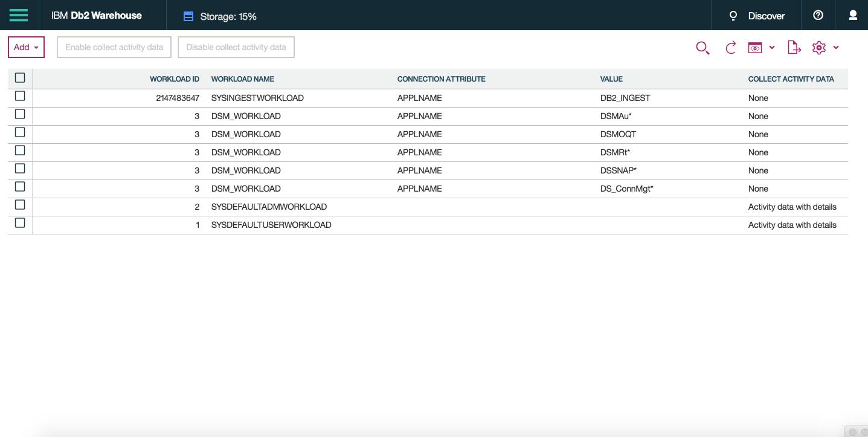The height and width of the screenshot is (437, 868).
Task: Check the SYSDEFAULTUSERWORKLOAD row checkbox
Action: coord(20,223)
